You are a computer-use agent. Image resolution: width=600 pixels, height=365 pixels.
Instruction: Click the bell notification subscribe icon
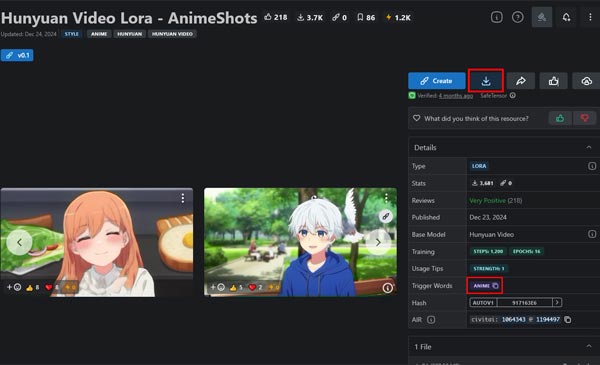click(x=566, y=17)
